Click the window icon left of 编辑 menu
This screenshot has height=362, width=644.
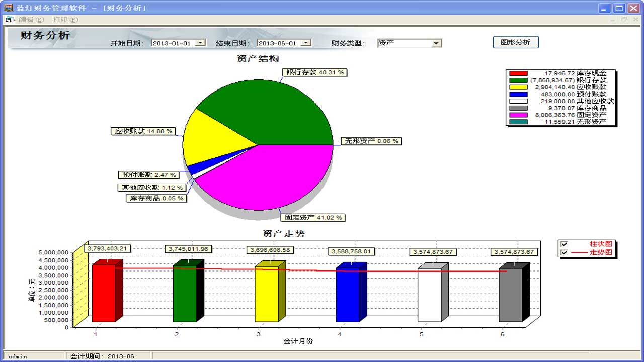tap(9, 19)
